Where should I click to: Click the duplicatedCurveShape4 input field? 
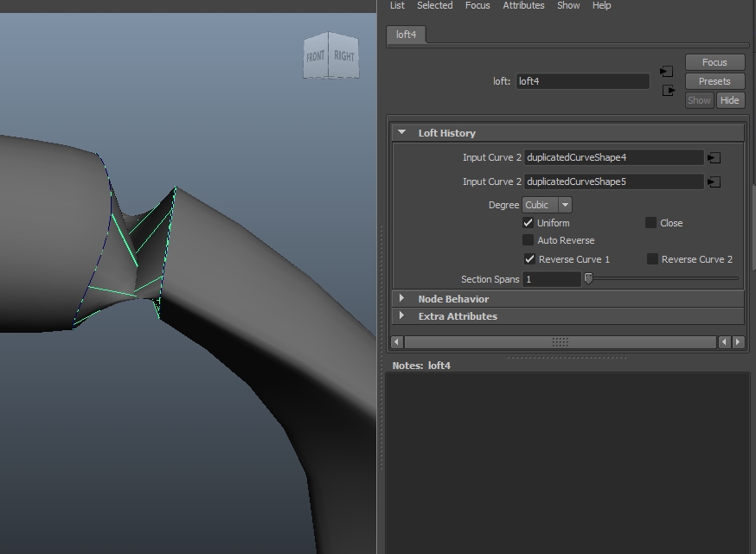(x=614, y=157)
